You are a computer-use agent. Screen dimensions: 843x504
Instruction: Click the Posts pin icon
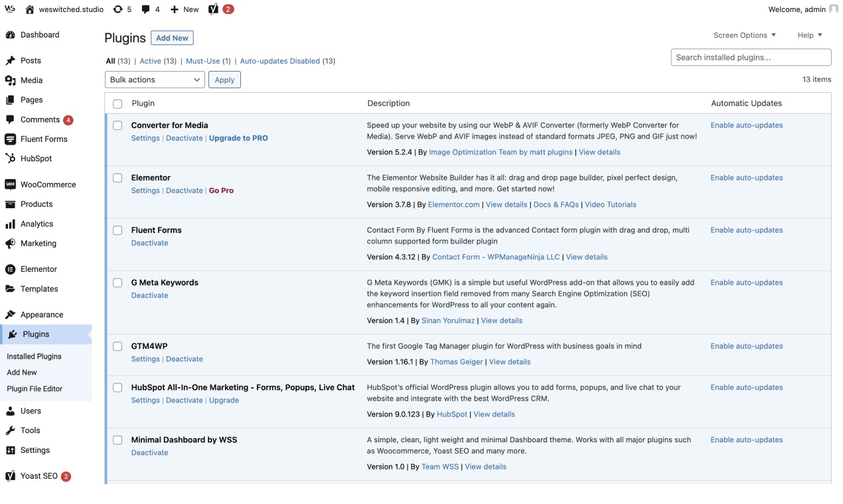point(10,60)
